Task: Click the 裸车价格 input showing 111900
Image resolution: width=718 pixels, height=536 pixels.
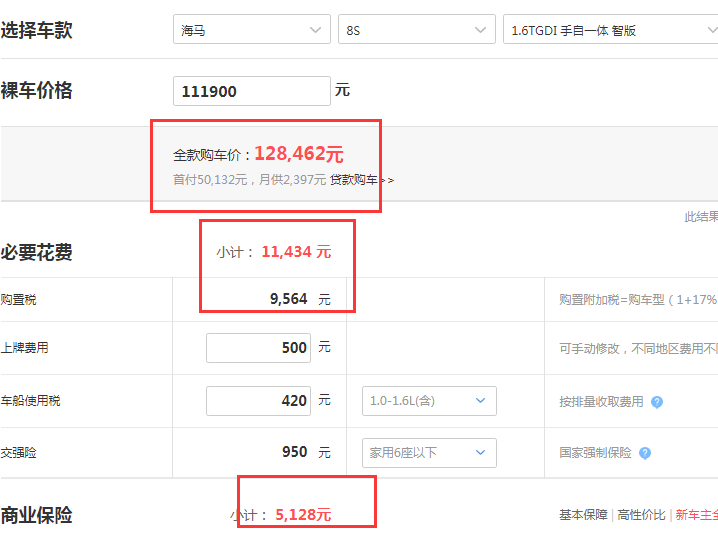Action: tap(252, 91)
